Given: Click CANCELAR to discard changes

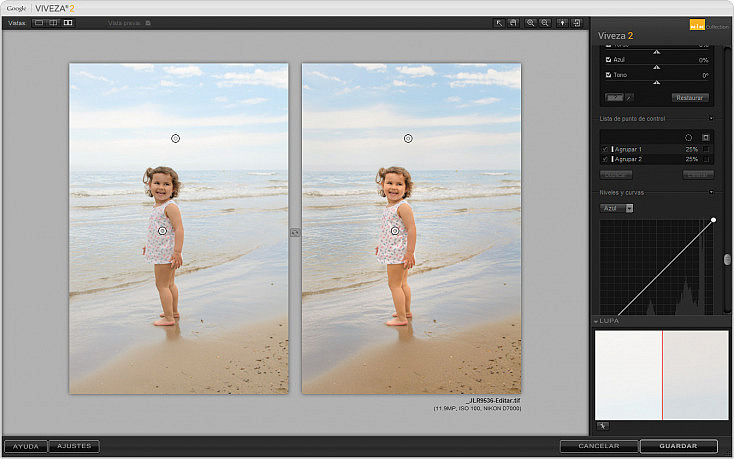Looking at the screenshot, I should click(x=599, y=446).
